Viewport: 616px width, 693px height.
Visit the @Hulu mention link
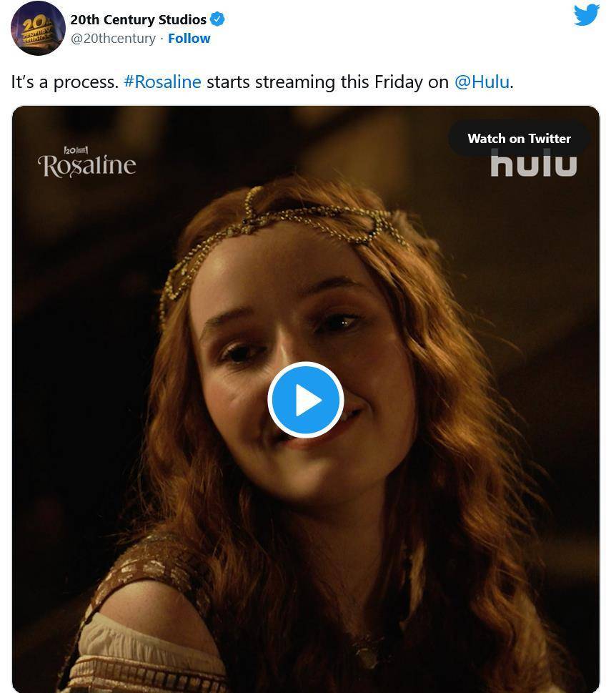click(x=482, y=82)
